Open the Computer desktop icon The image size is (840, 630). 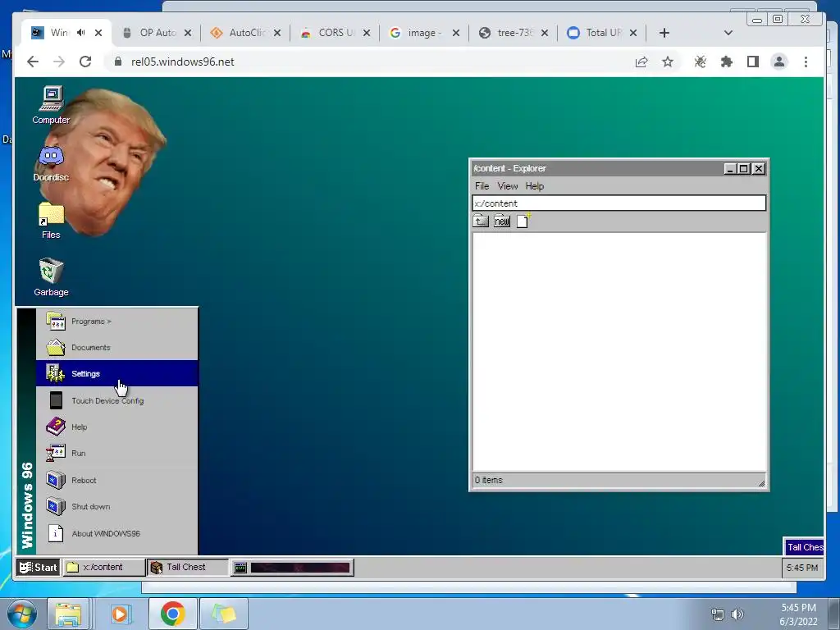click(x=52, y=105)
